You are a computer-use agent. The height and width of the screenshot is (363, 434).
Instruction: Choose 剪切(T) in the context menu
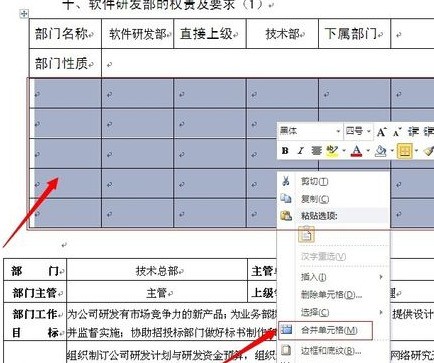tap(314, 181)
